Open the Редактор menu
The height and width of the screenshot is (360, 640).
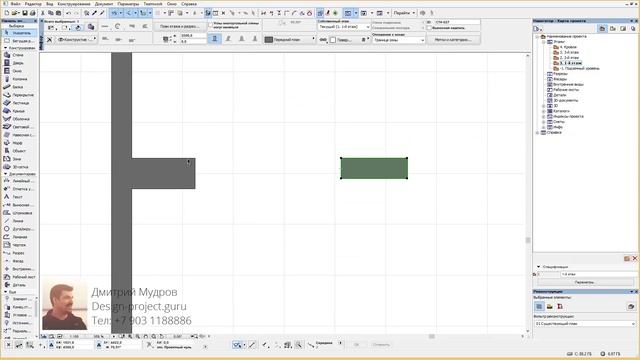pyautogui.click(x=33, y=4)
